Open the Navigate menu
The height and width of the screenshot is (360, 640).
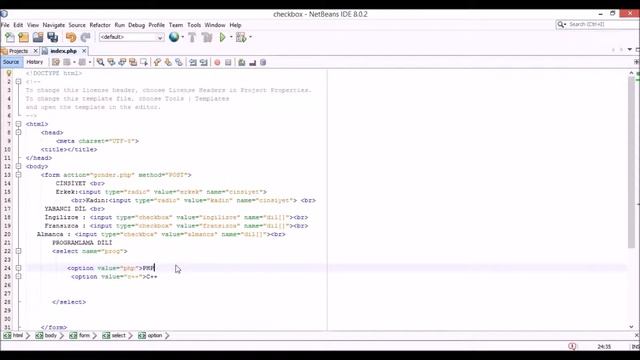(x=53, y=25)
